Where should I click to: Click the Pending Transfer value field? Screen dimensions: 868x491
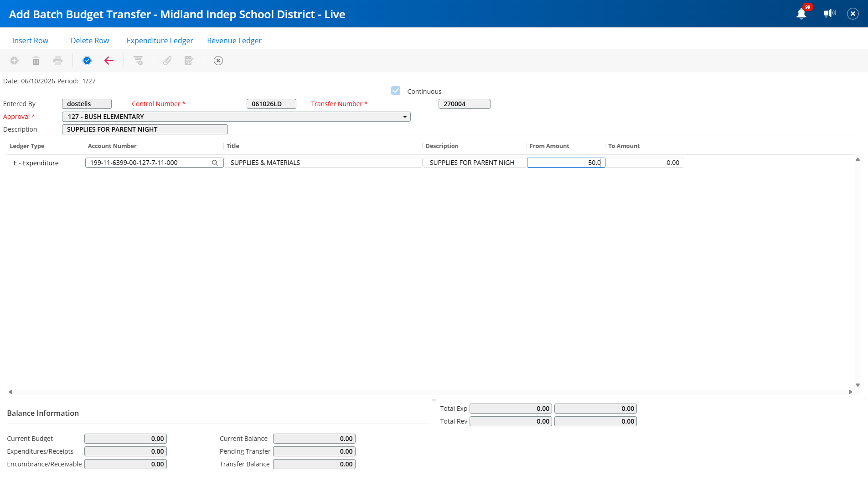[314, 451]
